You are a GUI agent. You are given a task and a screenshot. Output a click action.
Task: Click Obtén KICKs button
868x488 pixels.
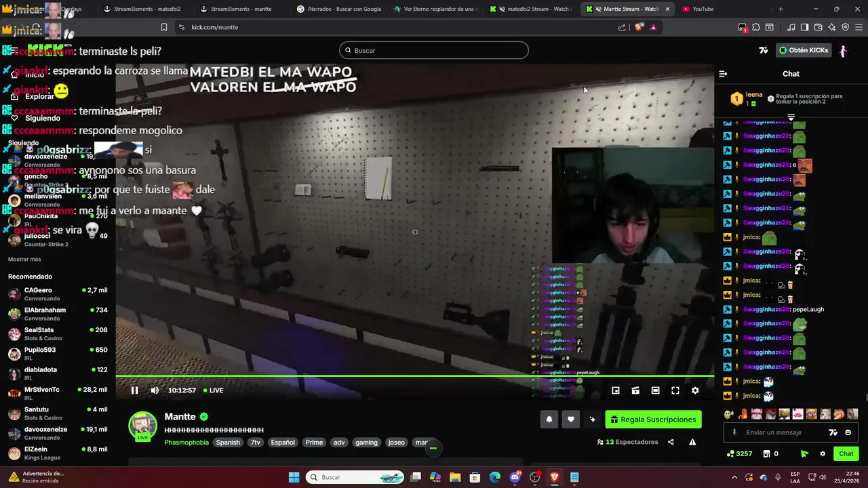[804, 50]
